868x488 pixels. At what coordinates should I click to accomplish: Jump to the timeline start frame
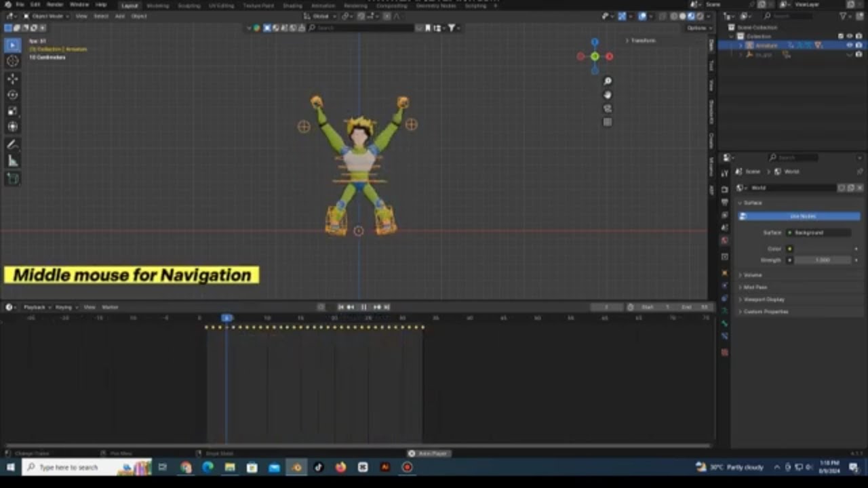coord(340,307)
